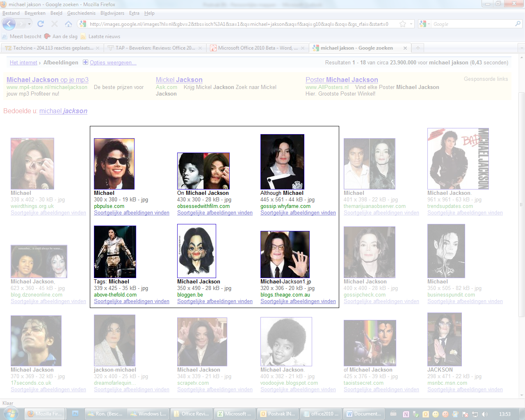Click the taskbar clock showing 13:53
Image resolution: width=525 pixels, height=420 pixels.
[505, 414]
